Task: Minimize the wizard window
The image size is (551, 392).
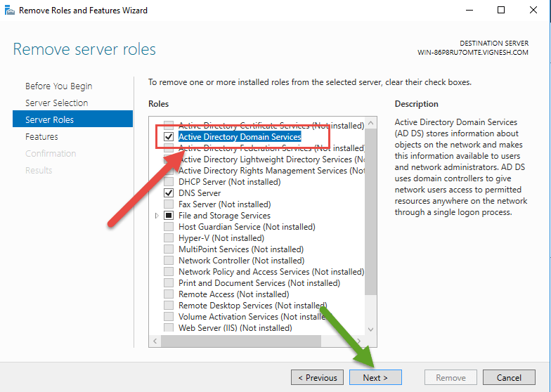Action: coord(468,11)
